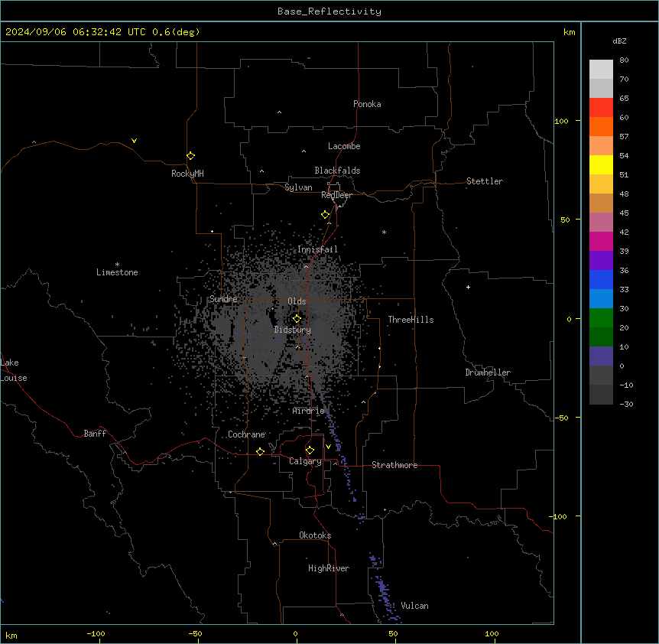Screen dimensions: 659x644
Task: Click the Stettler label
Action: [x=485, y=181]
